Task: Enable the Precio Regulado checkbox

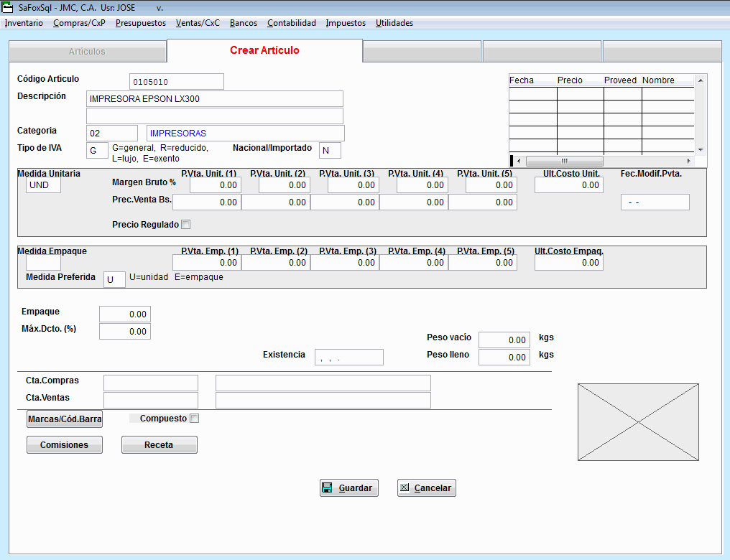Action: [x=186, y=225]
